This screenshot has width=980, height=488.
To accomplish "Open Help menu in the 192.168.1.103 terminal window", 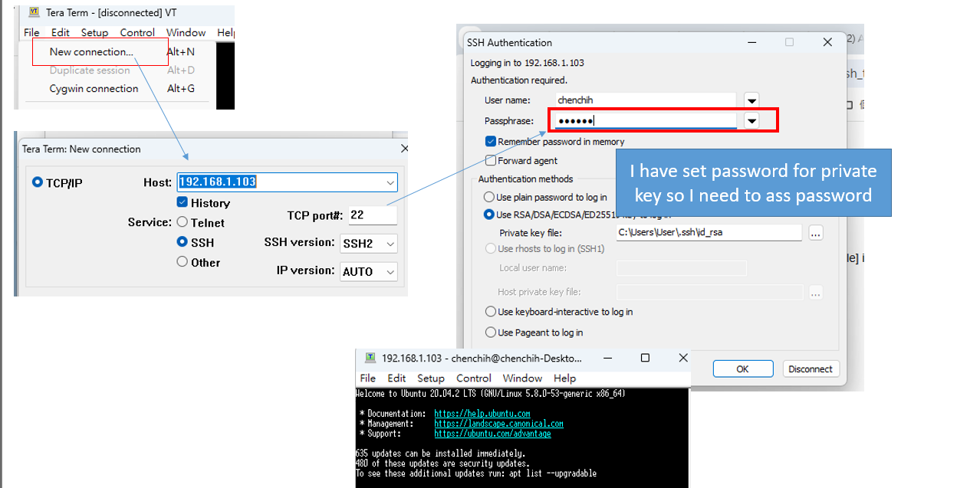I will point(564,378).
